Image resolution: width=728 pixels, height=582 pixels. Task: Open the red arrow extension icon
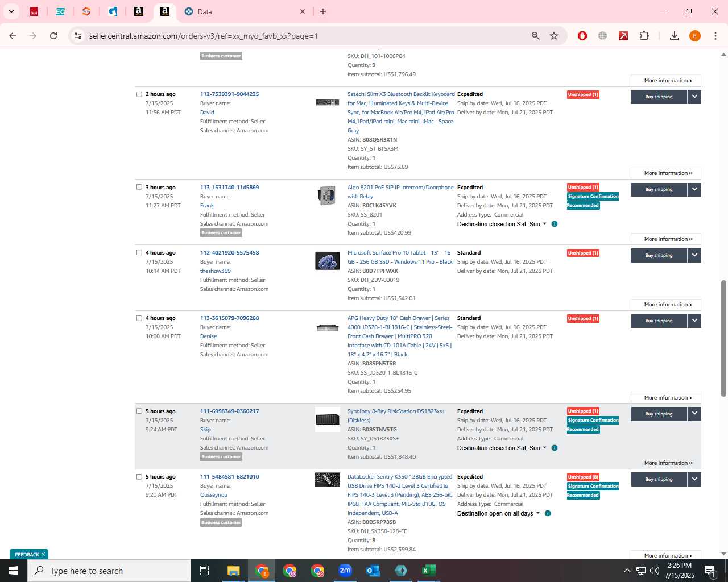(x=623, y=36)
